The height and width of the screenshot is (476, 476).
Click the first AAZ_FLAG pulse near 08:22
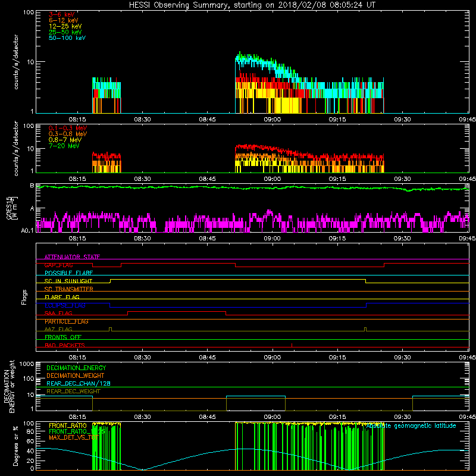tap(110, 330)
